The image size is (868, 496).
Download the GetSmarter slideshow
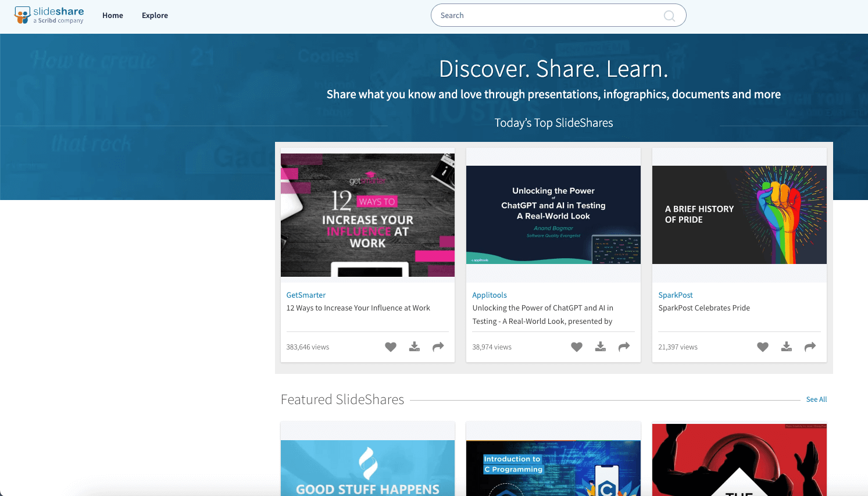(x=415, y=347)
